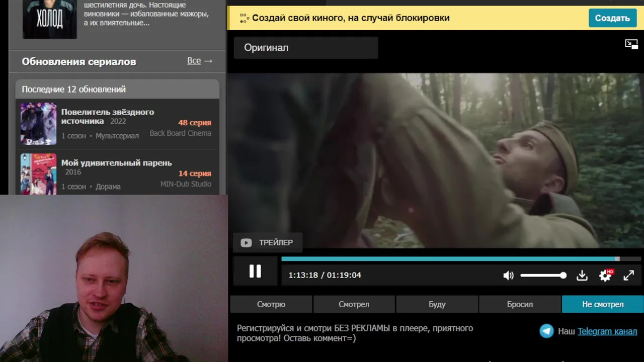Click the Повелитель звёздного источника poster thumbnail
The width and height of the screenshot is (644, 362).
[x=39, y=124]
